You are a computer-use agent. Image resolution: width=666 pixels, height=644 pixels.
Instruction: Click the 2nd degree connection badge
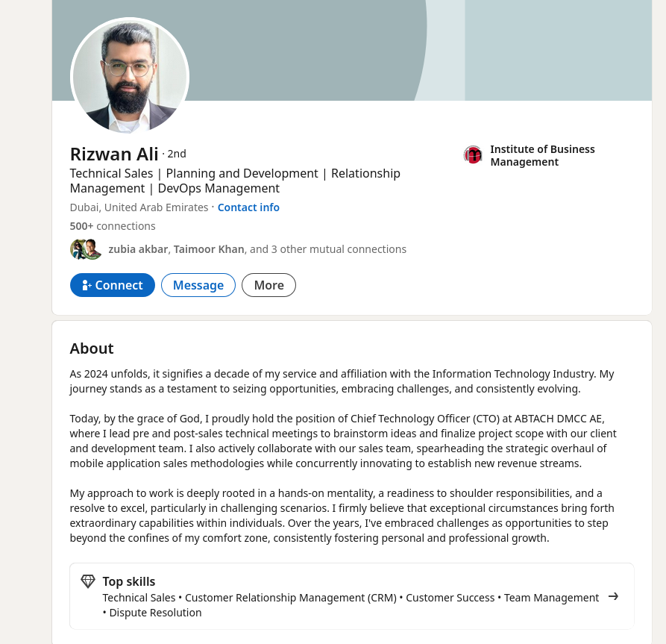[176, 154]
